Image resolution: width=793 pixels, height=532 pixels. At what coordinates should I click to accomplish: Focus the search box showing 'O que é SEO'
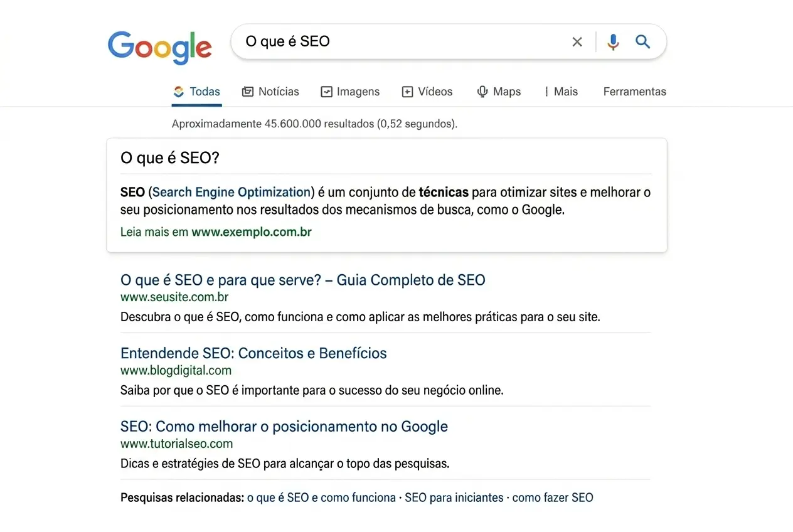449,42
